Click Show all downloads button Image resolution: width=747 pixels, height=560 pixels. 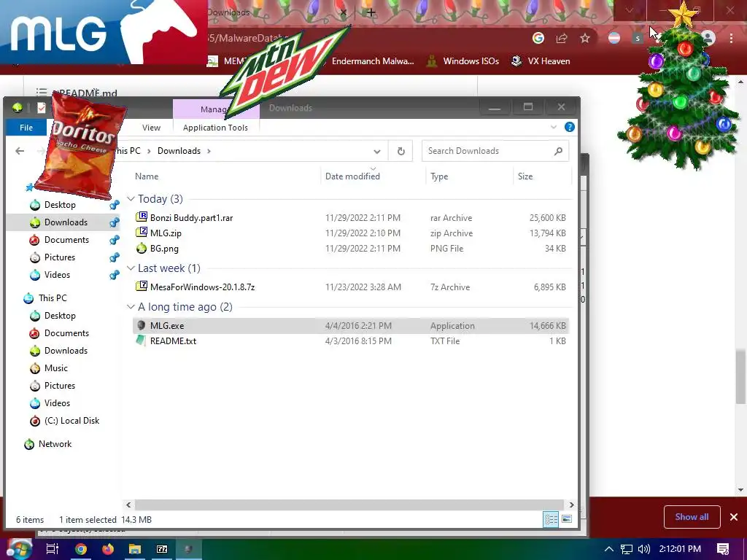(x=692, y=517)
